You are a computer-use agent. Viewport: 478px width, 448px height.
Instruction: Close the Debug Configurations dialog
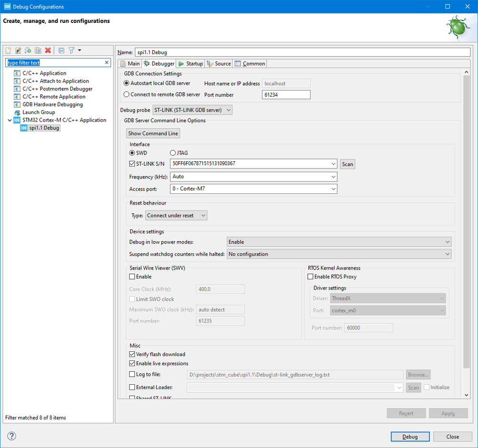point(453,437)
